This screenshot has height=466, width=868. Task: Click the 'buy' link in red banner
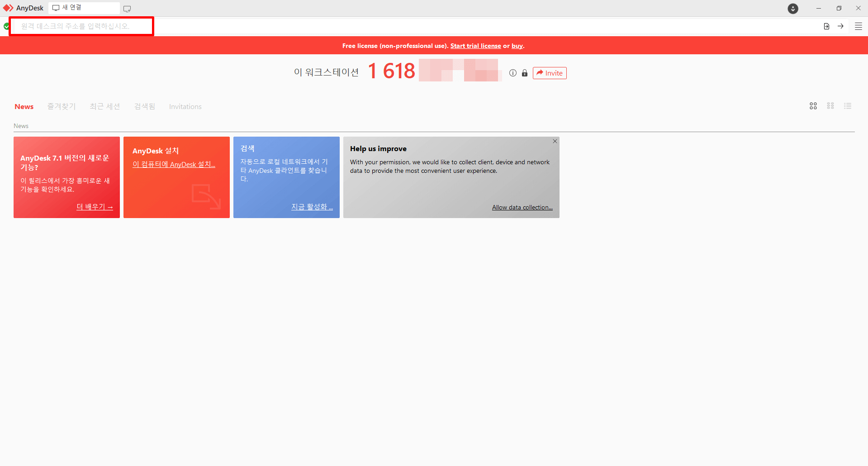(x=517, y=46)
